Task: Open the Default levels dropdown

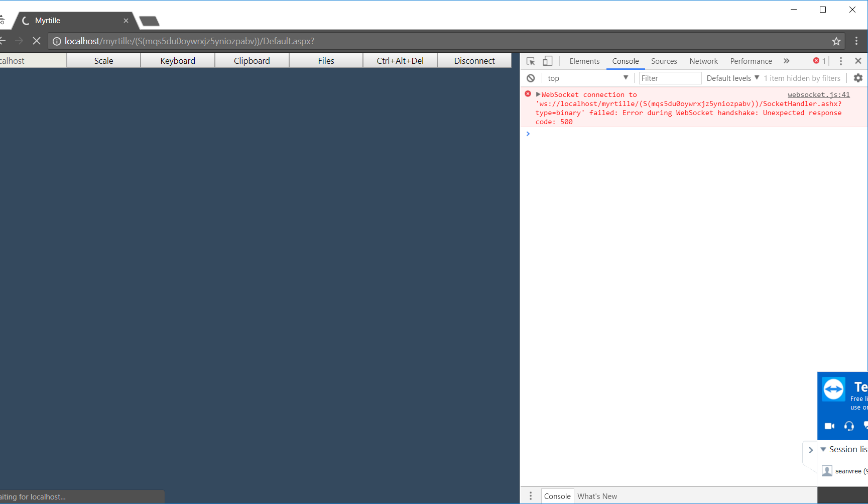Action: pos(732,78)
